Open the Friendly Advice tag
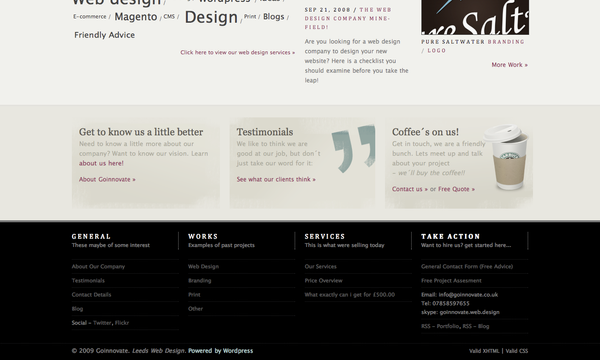 pyautogui.click(x=104, y=35)
